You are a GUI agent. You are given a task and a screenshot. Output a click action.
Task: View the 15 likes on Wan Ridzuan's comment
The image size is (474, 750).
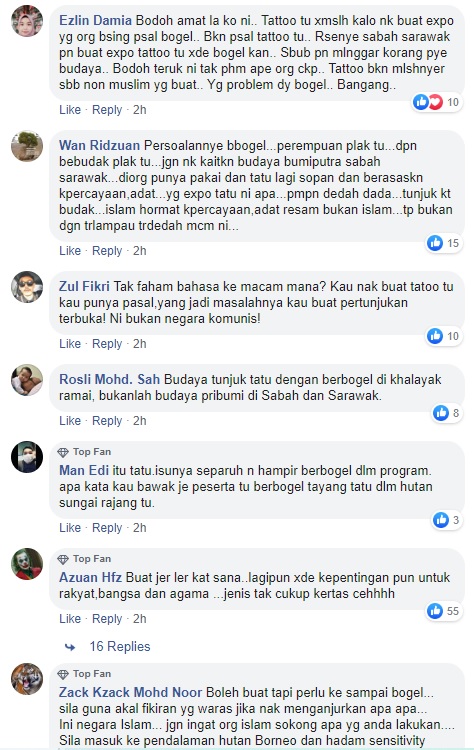click(x=444, y=243)
